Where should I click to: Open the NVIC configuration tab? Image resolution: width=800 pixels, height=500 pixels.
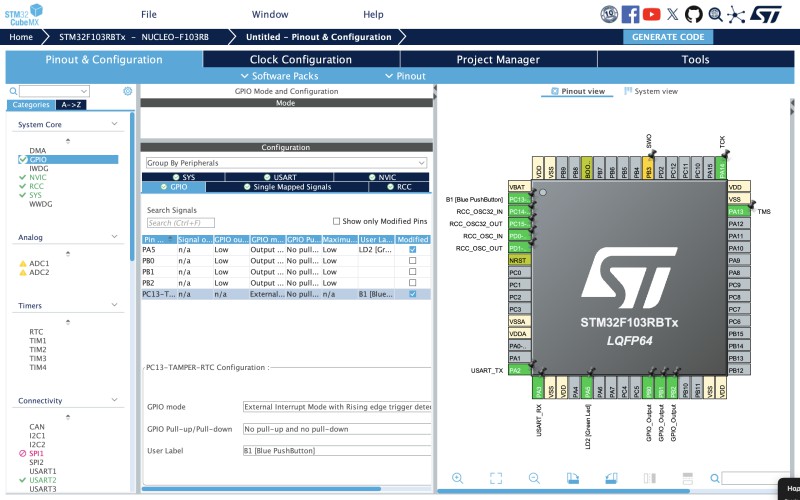click(x=382, y=177)
